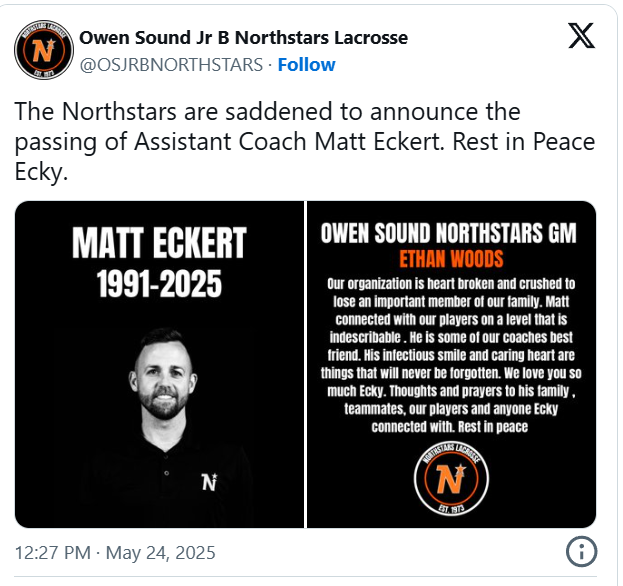The height and width of the screenshot is (586, 623).
Task: Open the 12:27 PM · May 24, 2025 timestamp
Action: click(114, 552)
